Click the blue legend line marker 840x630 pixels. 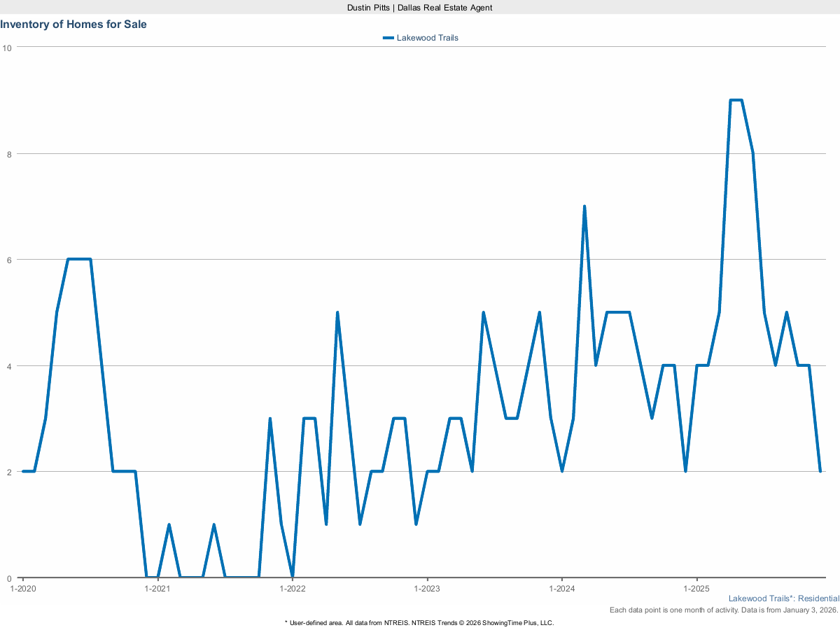coord(388,38)
